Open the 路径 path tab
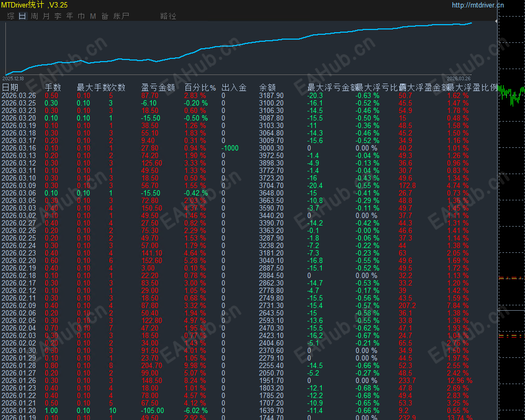Image resolution: width=525 pixels, height=420 pixels. click(168, 16)
